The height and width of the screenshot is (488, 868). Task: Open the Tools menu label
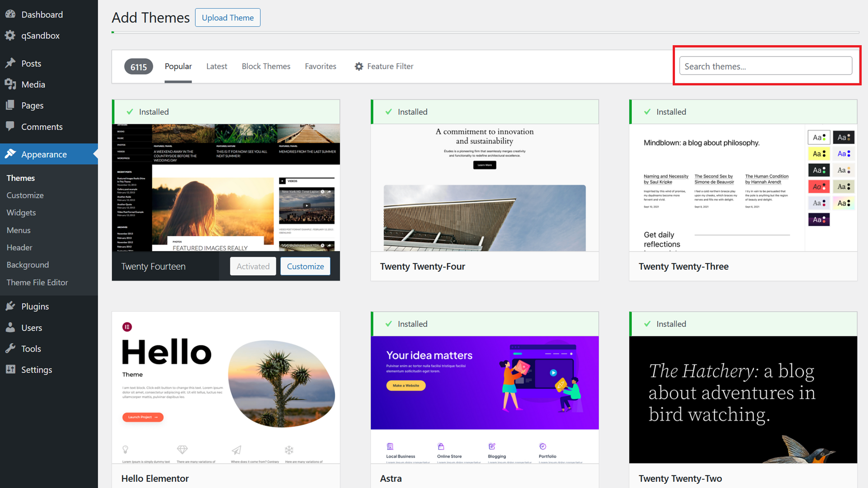[x=31, y=348]
